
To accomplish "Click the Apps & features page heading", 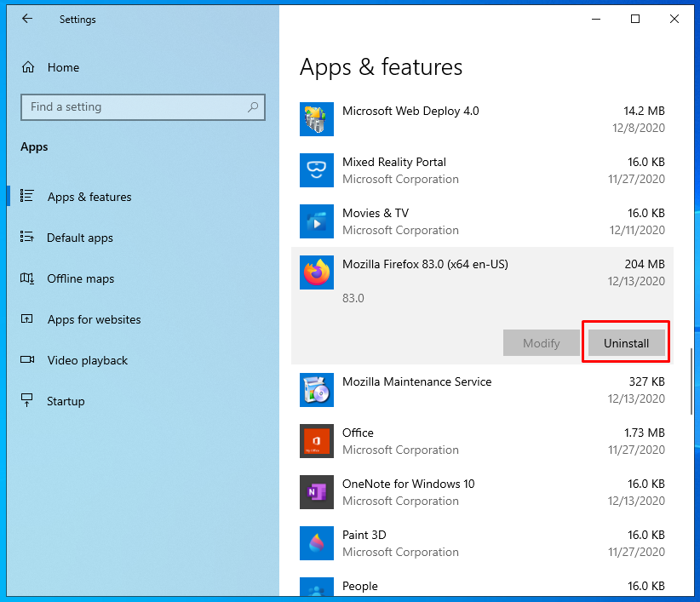I will pos(381,67).
